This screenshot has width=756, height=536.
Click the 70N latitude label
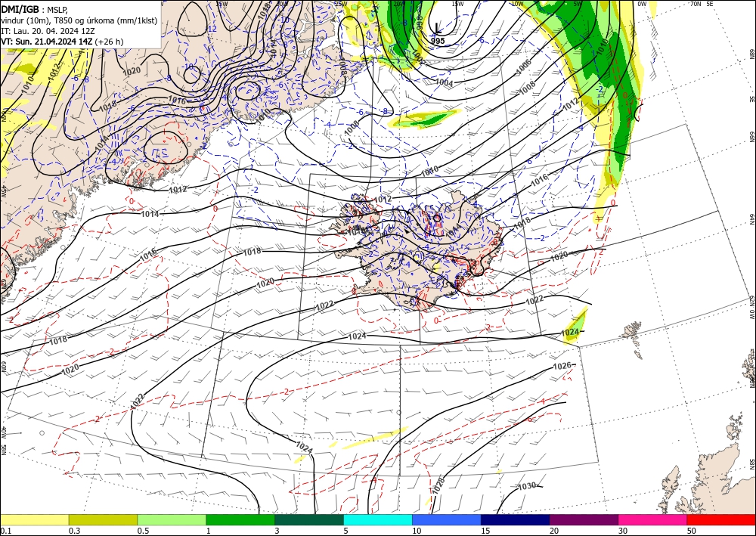coord(695,4)
